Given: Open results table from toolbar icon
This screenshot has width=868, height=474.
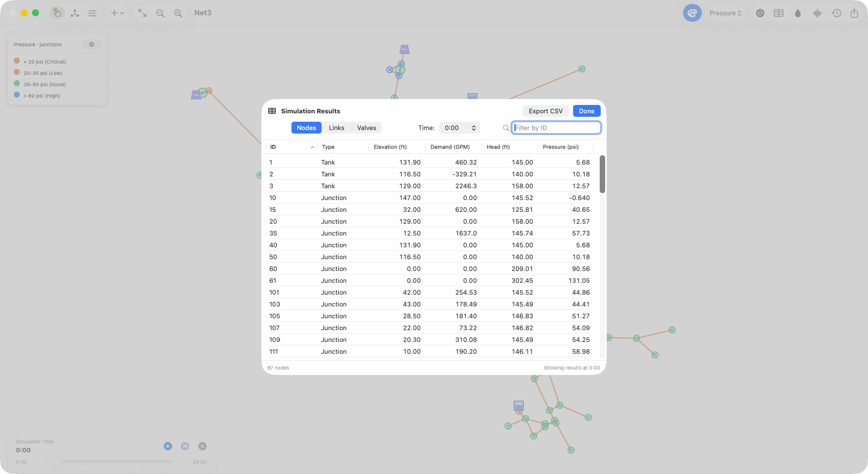Looking at the screenshot, I should tap(779, 13).
